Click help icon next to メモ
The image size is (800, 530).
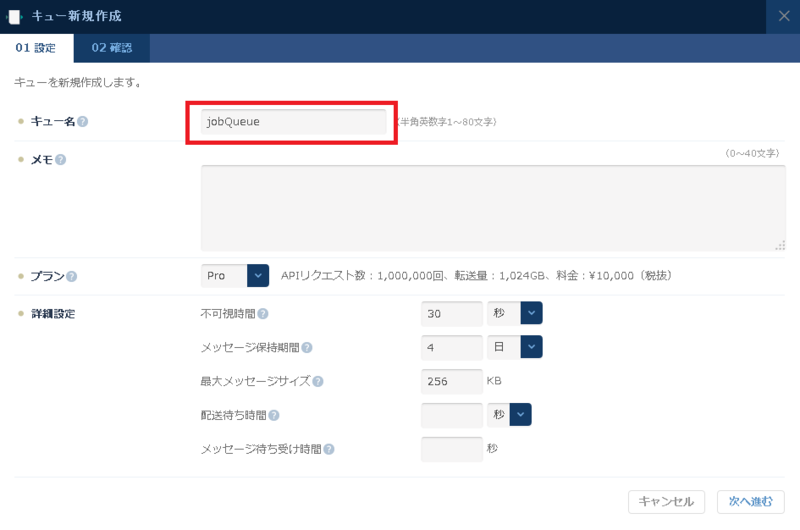pos(61,160)
